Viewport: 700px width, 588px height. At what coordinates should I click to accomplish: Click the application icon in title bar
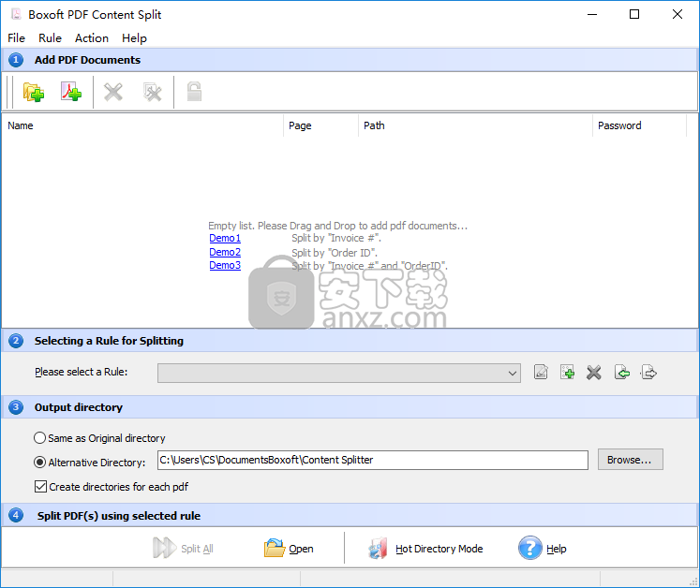[16, 14]
